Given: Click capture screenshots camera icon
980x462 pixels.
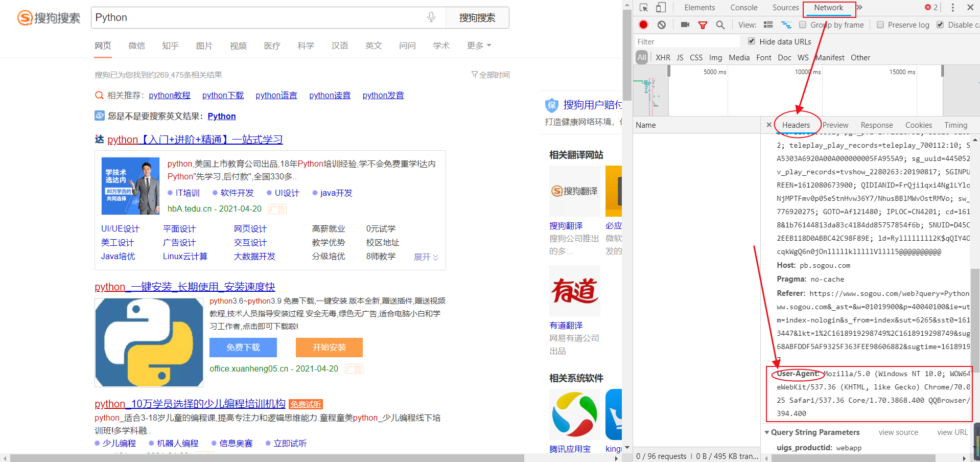Looking at the screenshot, I should click(x=685, y=25).
